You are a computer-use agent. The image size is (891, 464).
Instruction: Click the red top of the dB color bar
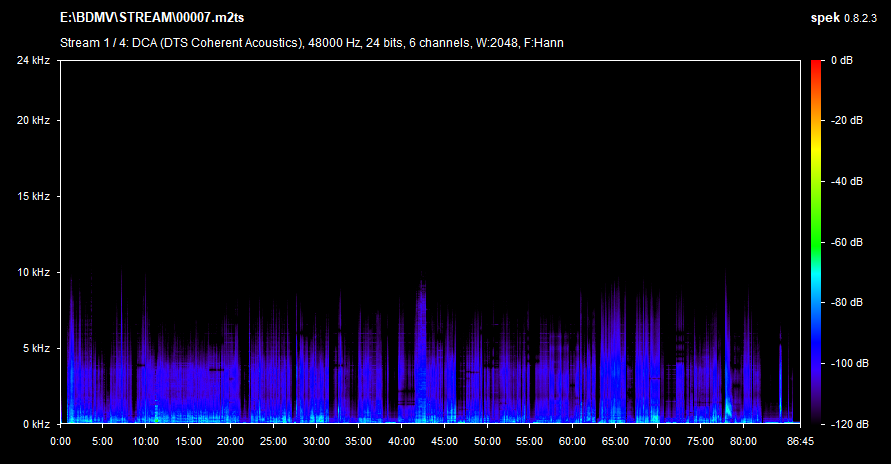point(818,65)
